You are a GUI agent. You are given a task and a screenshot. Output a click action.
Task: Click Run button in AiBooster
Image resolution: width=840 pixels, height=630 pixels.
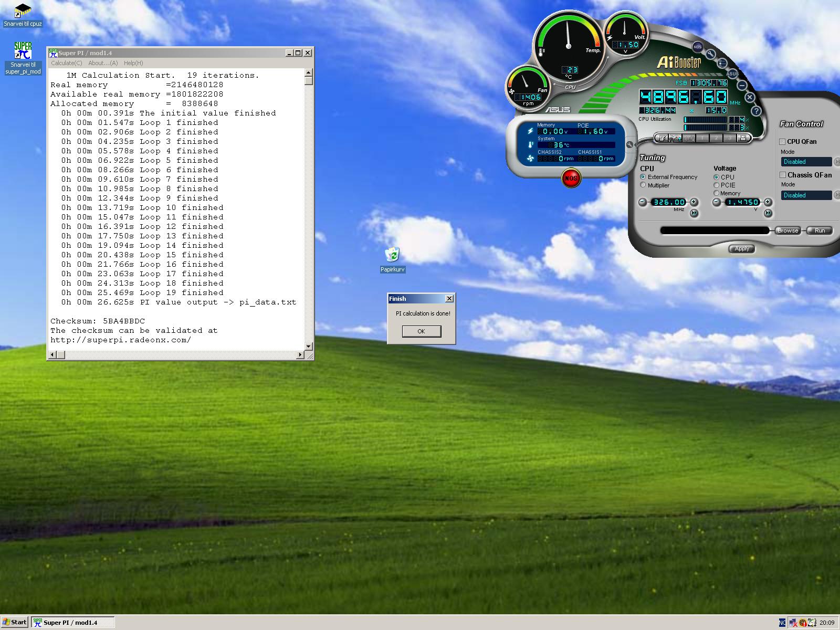click(x=820, y=230)
